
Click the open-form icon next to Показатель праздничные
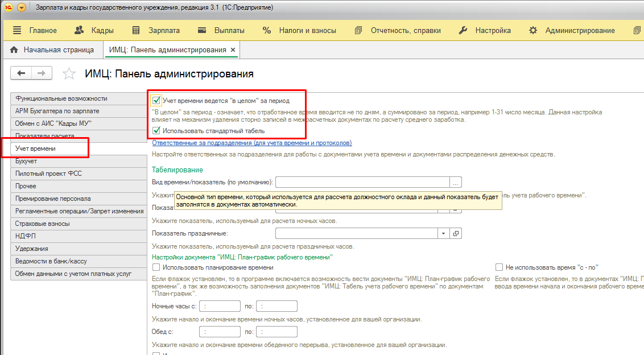pos(456,233)
